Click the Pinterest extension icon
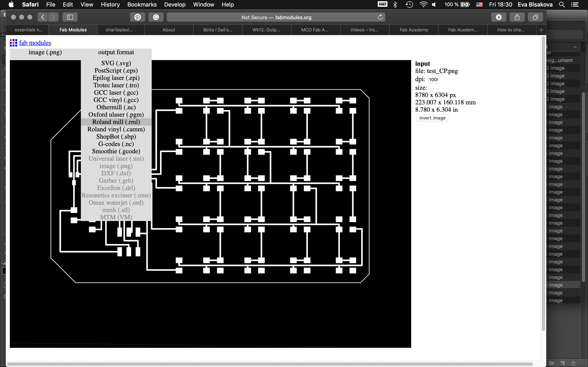Image resolution: width=588 pixels, height=367 pixels. [x=138, y=17]
